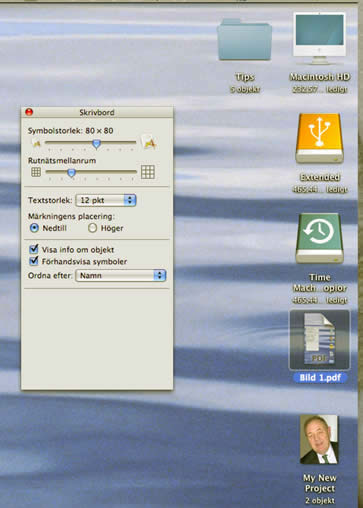Select the Nedtill label position radio button
Screen dimensions: 363x508
pyautogui.click(x=34, y=228)
